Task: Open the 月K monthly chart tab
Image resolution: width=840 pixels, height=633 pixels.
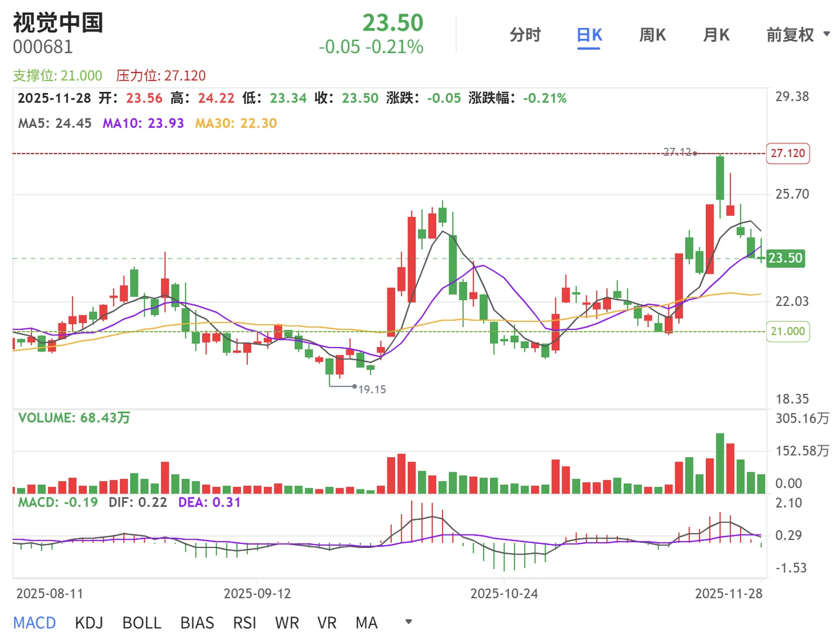Action: coord(716,35)
